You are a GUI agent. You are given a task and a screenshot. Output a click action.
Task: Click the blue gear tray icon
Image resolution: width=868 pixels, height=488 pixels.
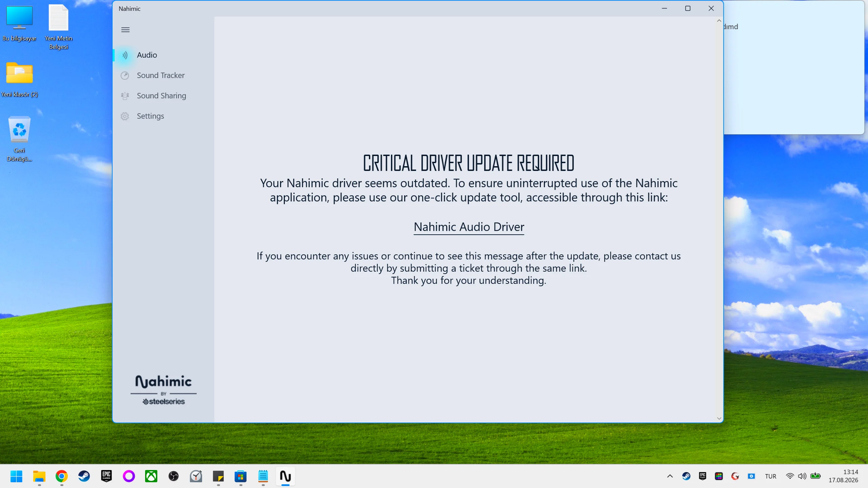[x=751, y=476]
